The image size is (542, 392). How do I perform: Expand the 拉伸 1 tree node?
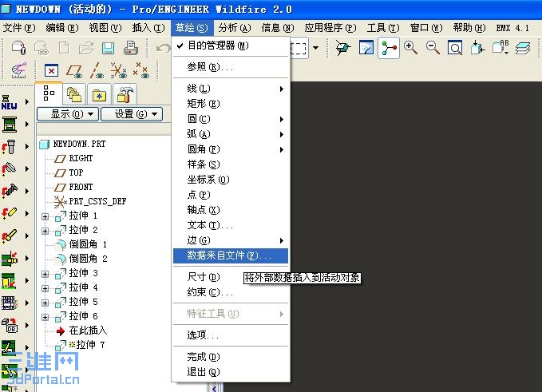45,216
